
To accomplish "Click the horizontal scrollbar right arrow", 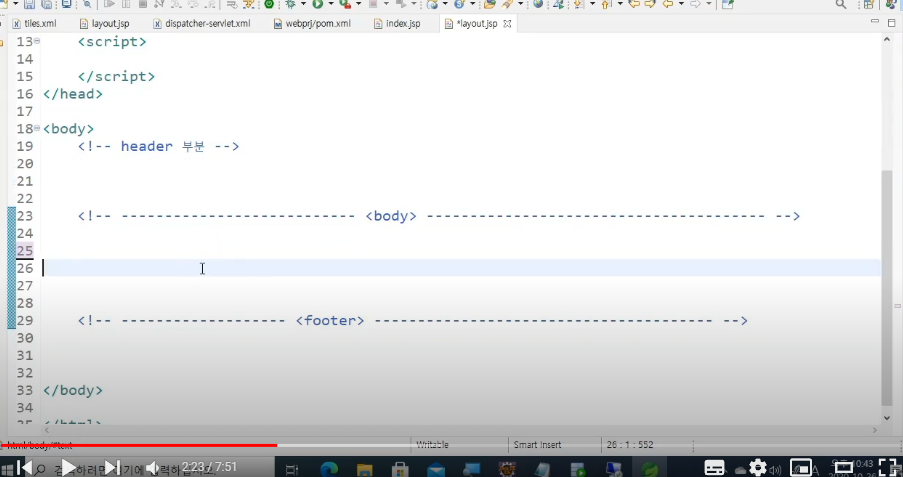I will 875,430.
